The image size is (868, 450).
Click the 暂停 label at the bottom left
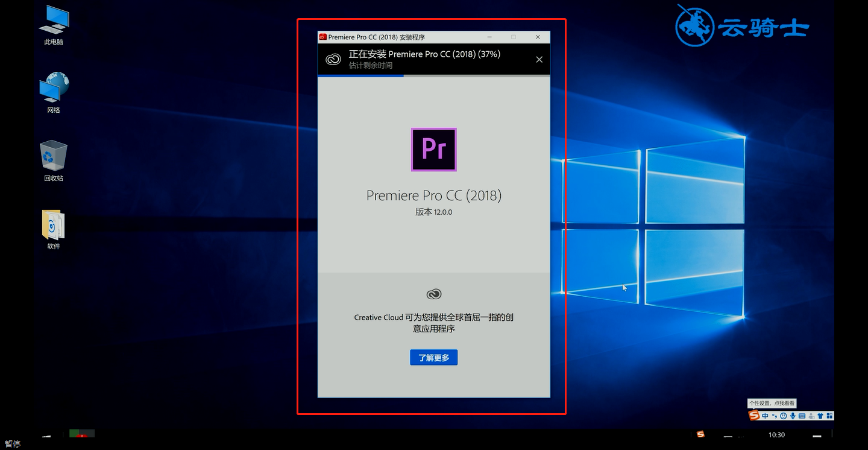click(x=13, y=444)
